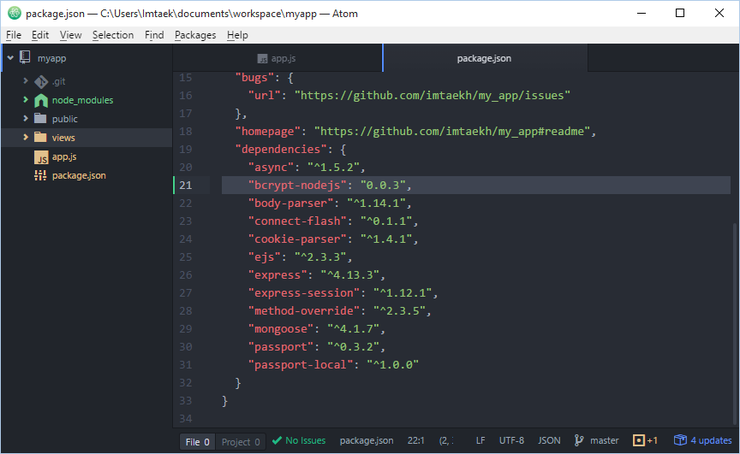
Task: Open the View menu
Action: pos(71,35)
